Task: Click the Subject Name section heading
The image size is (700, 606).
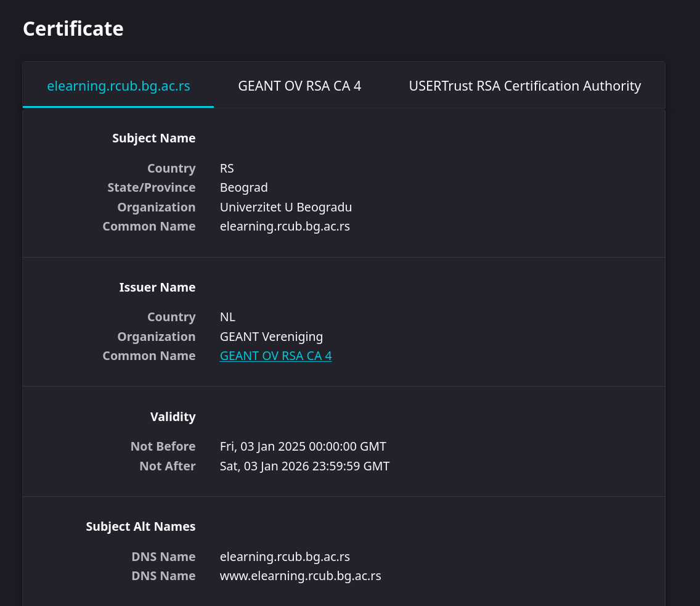Action: (x=153, y=139)
